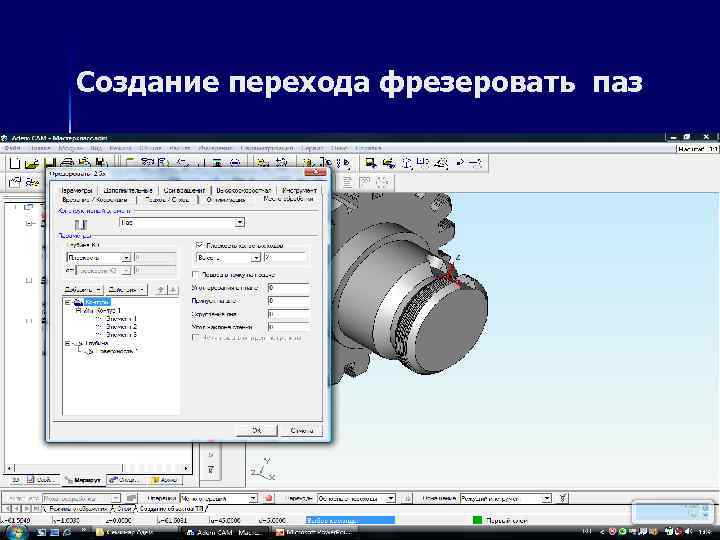
Task: Open the Справка menu
Action: pos(368,148)
